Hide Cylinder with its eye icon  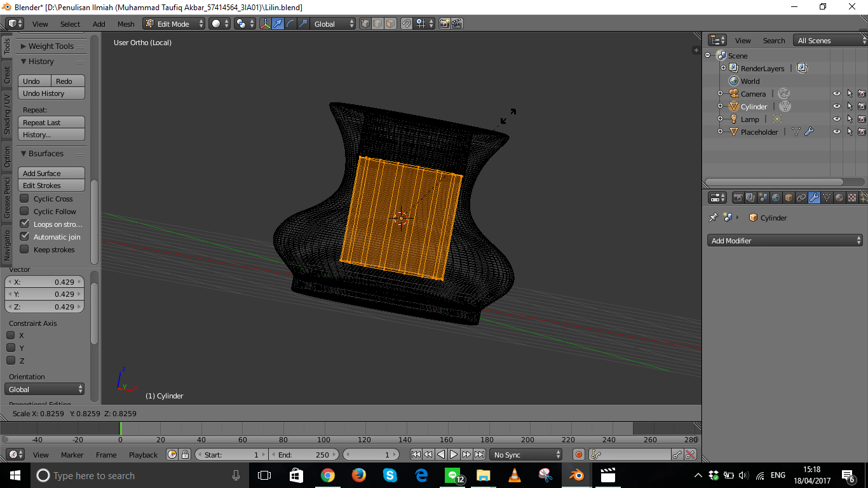coord(837,106)
